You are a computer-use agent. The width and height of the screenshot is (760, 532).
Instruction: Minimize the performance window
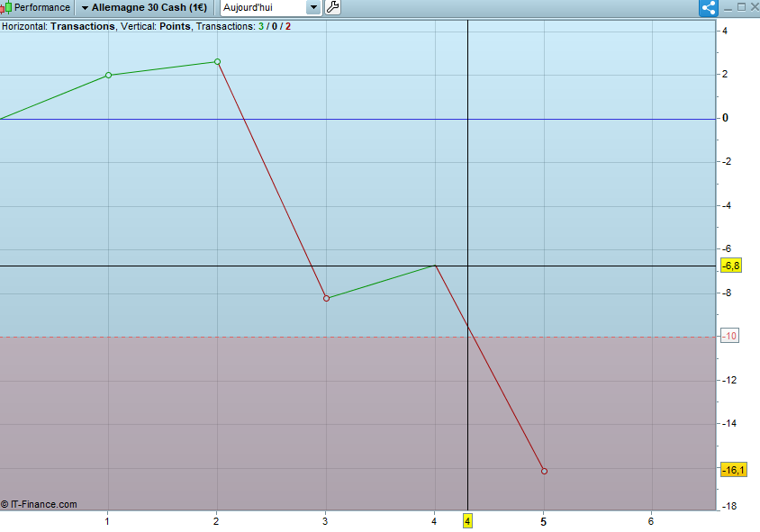tap(728, 8)
